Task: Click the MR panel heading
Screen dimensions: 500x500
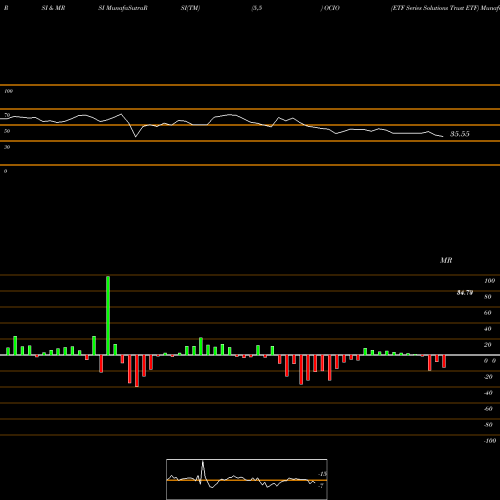Action: (446, 260)
